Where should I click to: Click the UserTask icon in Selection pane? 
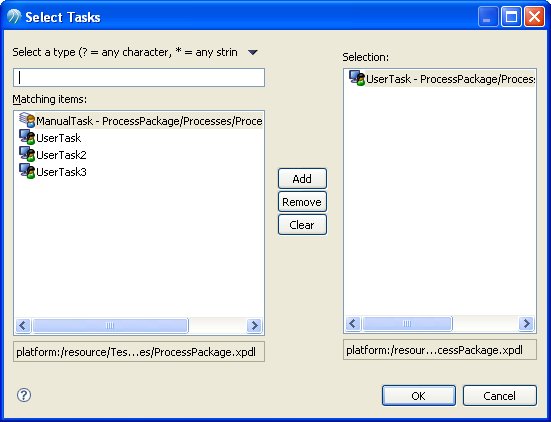[x=357, y=78]
